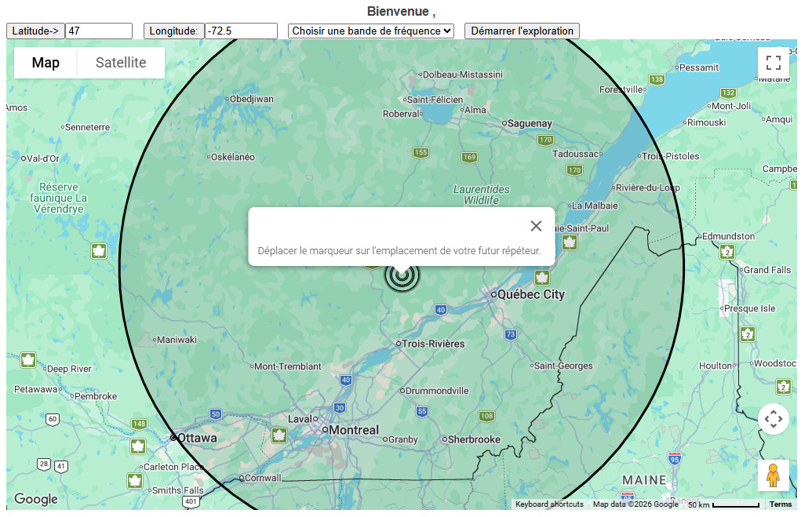
Task: Click the Grand Falls label
Action: click(x=767, y=270)
